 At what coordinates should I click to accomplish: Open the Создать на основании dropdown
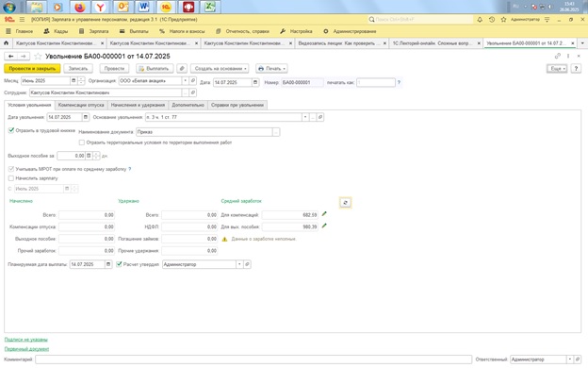click(x=220, y=68)
